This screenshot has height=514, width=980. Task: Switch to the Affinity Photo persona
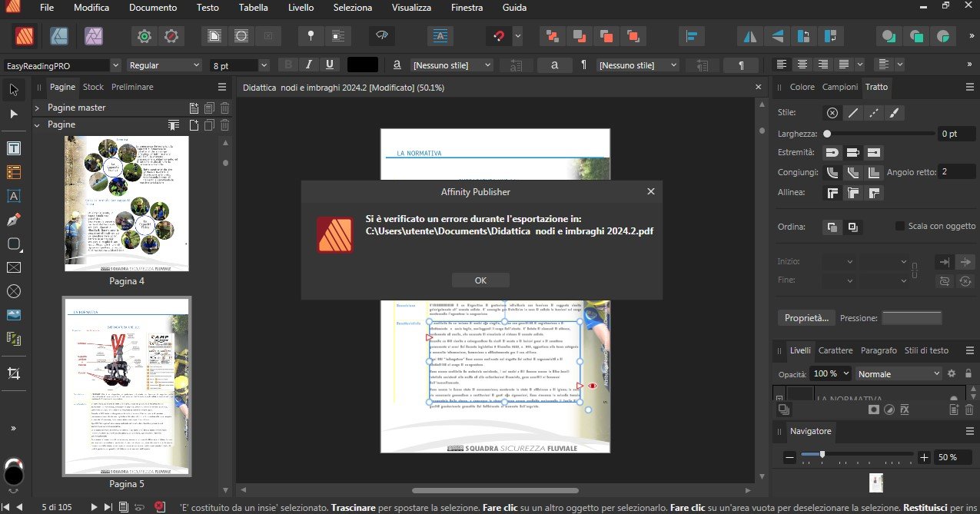click(95, 35)
